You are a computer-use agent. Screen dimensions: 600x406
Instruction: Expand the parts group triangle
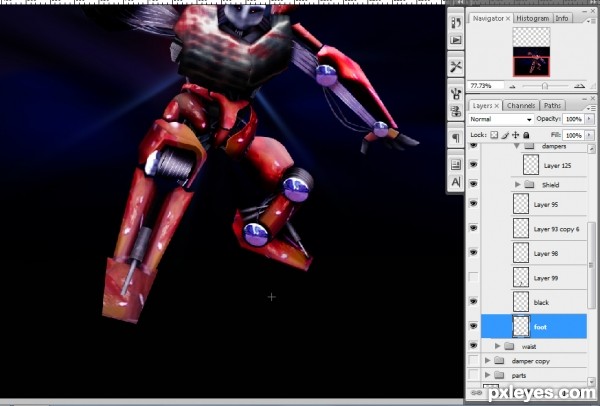tap(488, 375)
